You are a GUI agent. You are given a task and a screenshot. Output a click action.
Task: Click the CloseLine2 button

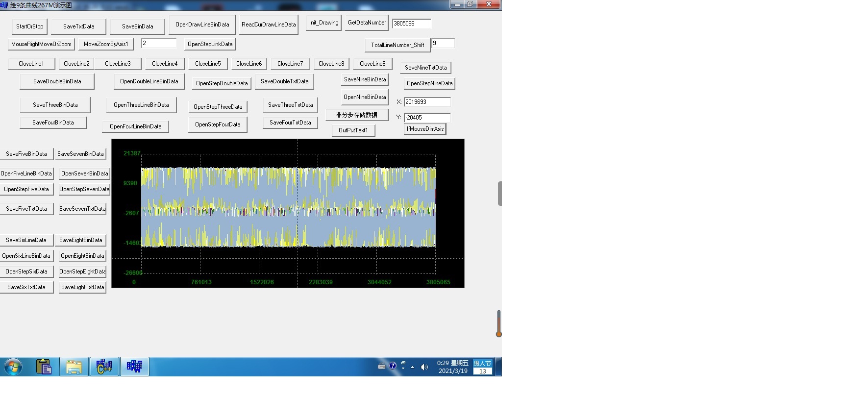[x=77, y=64]
